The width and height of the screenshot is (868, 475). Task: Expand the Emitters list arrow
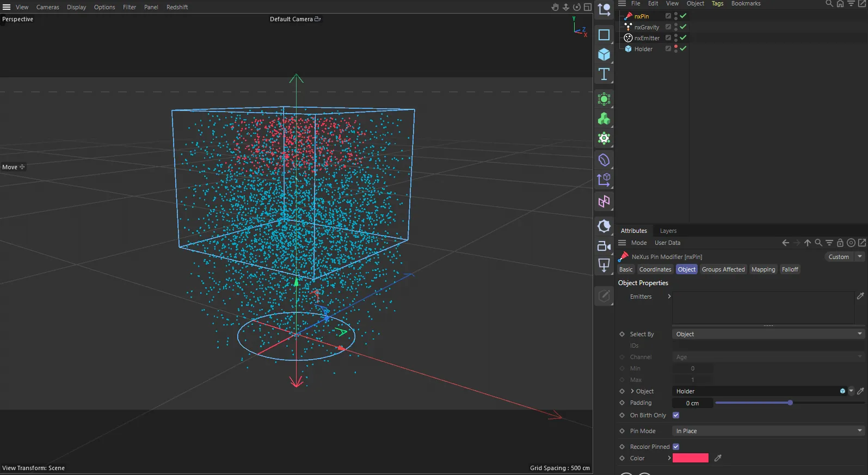669,297
